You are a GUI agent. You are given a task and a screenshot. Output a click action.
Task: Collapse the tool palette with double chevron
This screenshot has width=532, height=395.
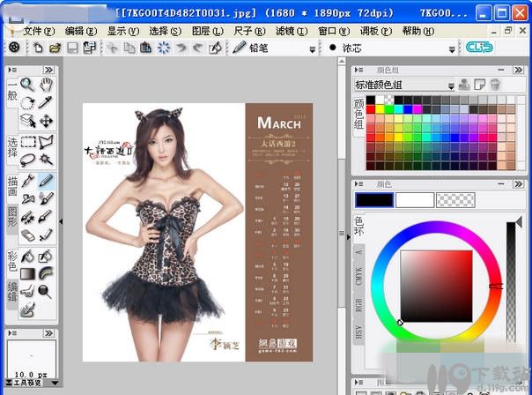tap(48, 70)
